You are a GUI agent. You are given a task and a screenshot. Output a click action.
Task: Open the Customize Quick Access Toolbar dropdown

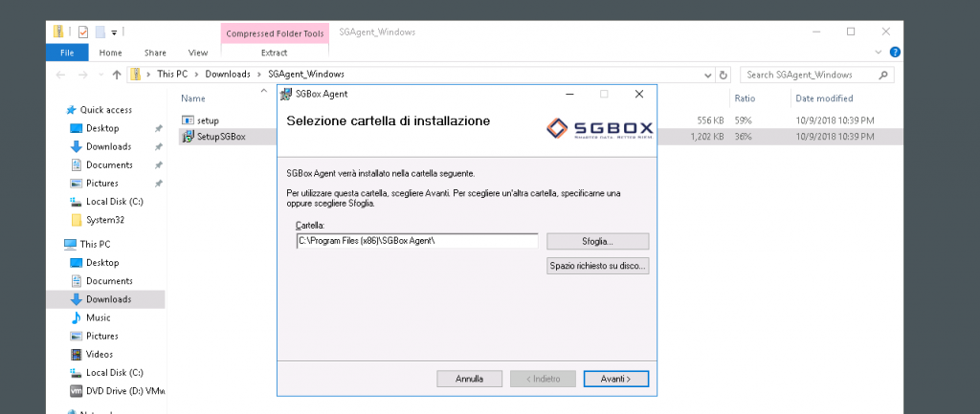coord(115,32)
